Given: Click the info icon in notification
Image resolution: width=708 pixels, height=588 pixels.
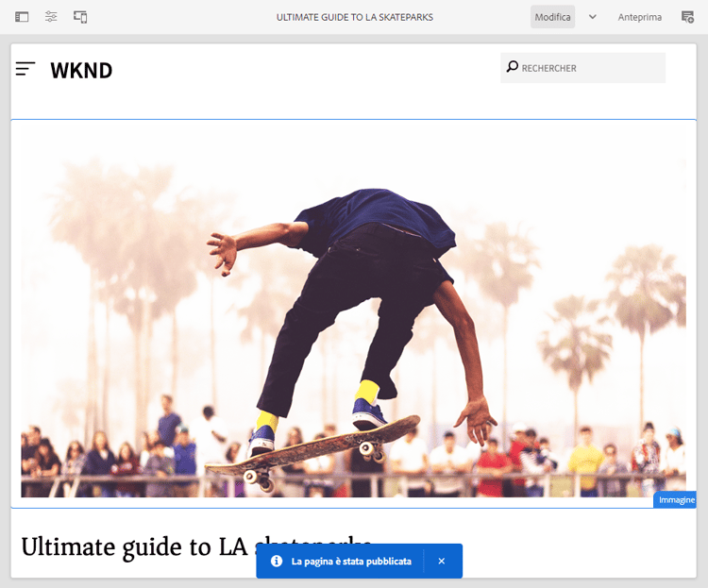Looking at the screenshot, I should click(x=277, y=561).
